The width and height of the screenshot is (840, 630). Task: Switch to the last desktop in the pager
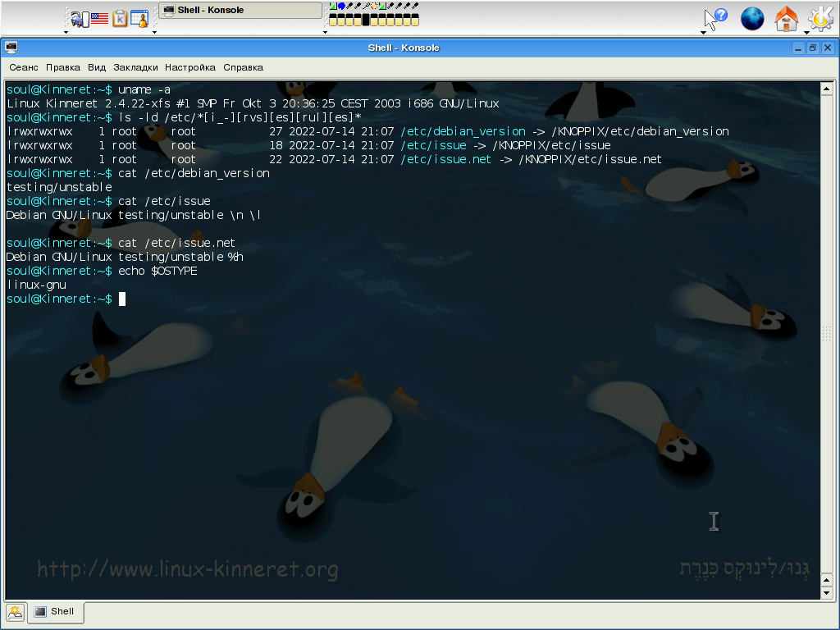tap(414, 21)
